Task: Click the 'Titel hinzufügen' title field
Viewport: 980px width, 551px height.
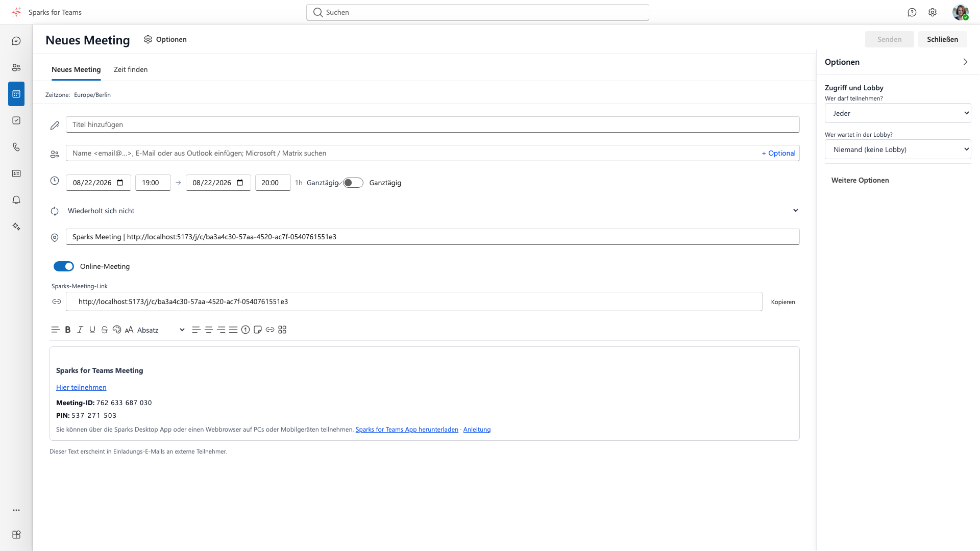Action: point(433,124)
